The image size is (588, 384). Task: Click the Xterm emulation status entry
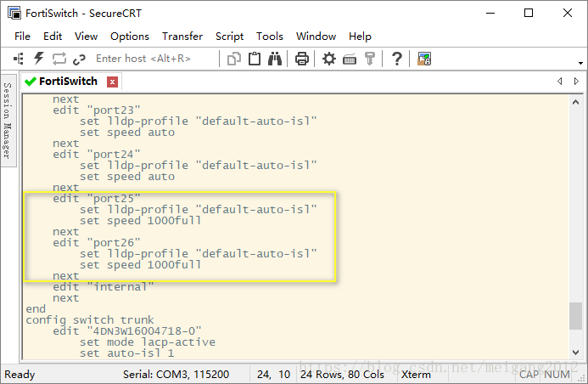(x=416, y=375)
